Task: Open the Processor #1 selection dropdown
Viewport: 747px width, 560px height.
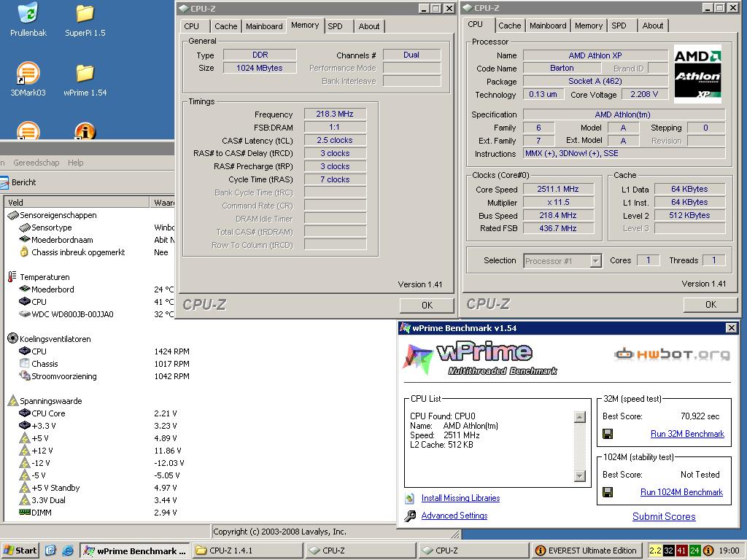Action: tap(595, 261)
